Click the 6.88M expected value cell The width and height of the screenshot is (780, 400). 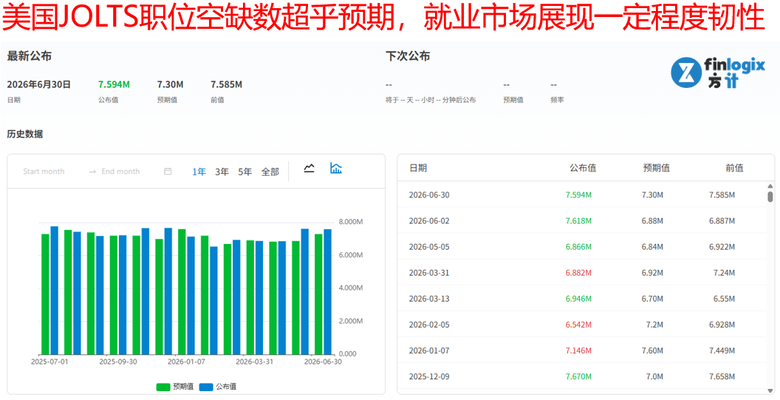coord(652,221)
